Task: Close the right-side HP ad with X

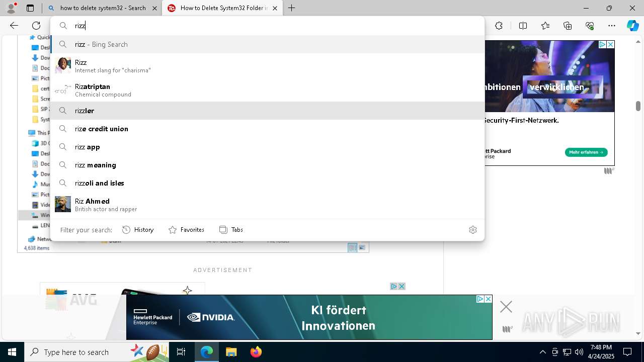Action: coord(610,45)
